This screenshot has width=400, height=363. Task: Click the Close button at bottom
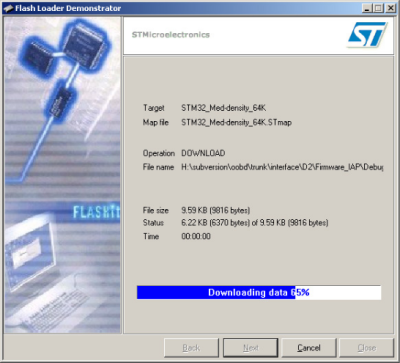point(367,348)
